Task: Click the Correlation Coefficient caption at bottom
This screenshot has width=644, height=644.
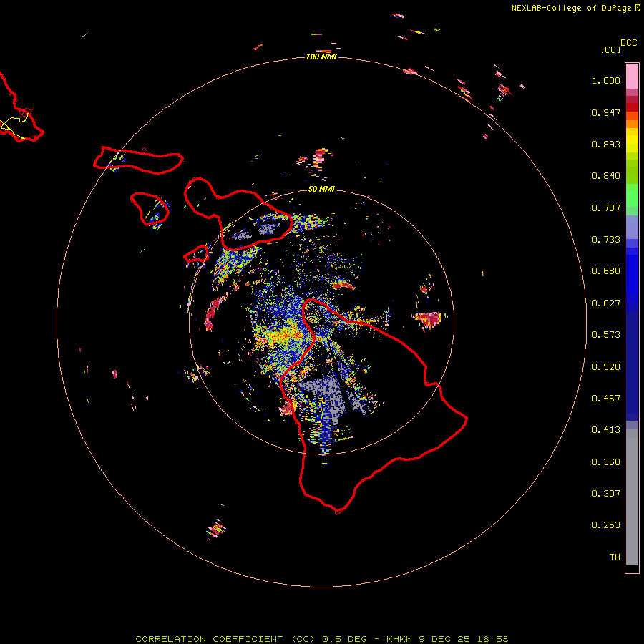Action: click(322, 639)
